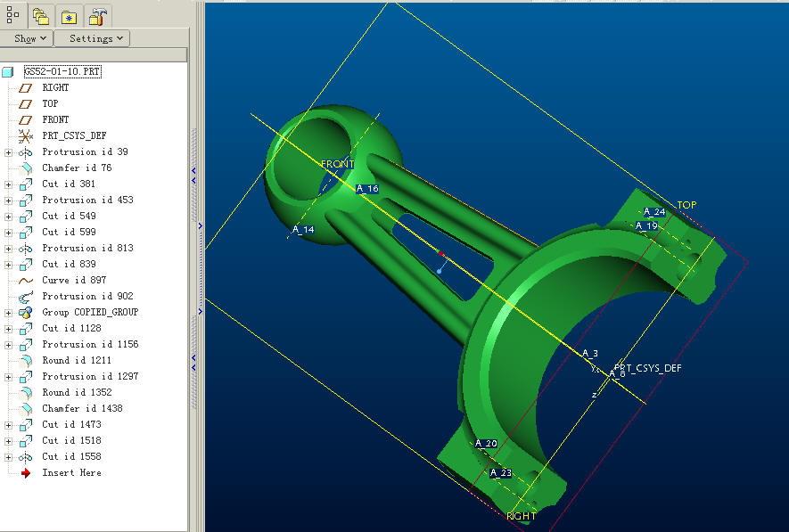
Task: Click the A_14 axis label in viewport
Action: pyautogui.click(x=303, y=230)
